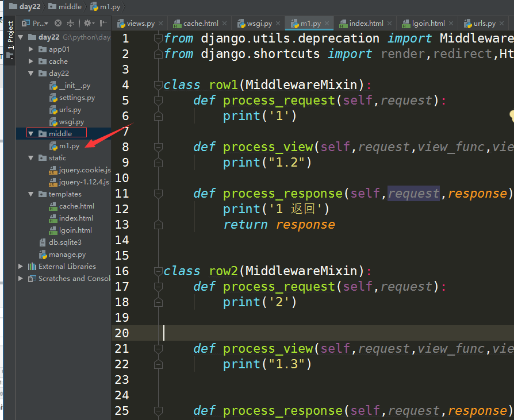Expand the External Libraries node arrow

coord(21,267)
